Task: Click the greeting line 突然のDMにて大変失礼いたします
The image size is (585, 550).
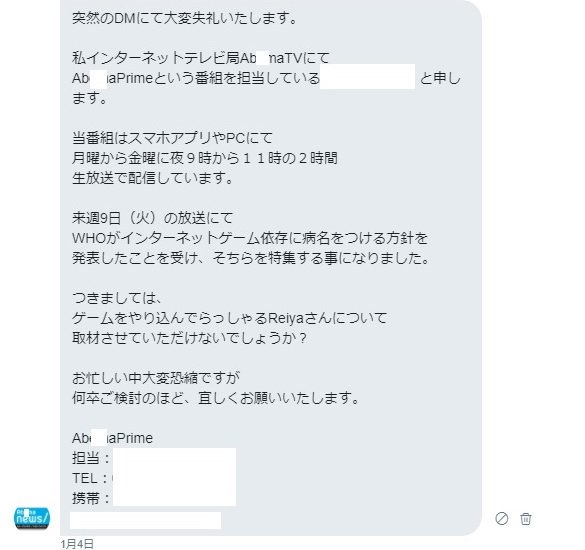Action: 185,18
